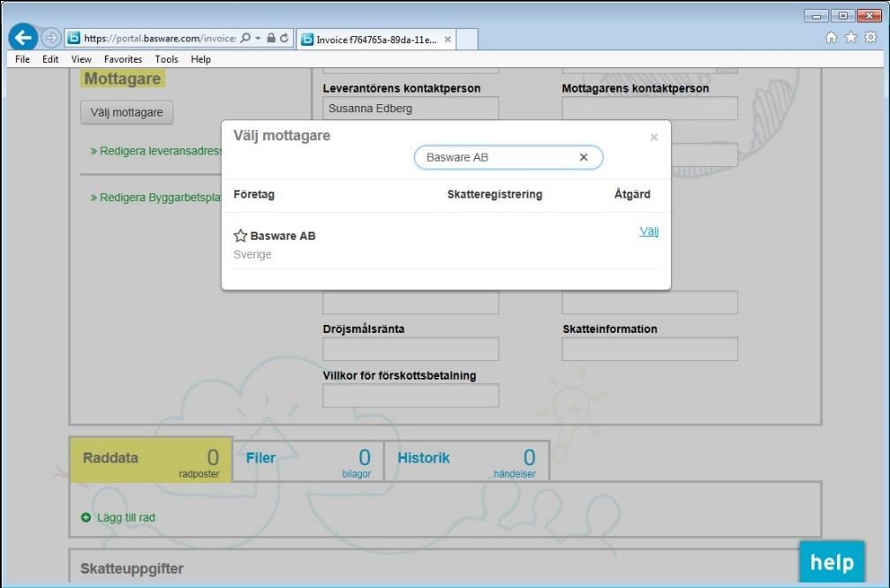This screenshot has width=890, height=588.
Task: Click the search magnifier in address bar
Action: pos(245,38)
